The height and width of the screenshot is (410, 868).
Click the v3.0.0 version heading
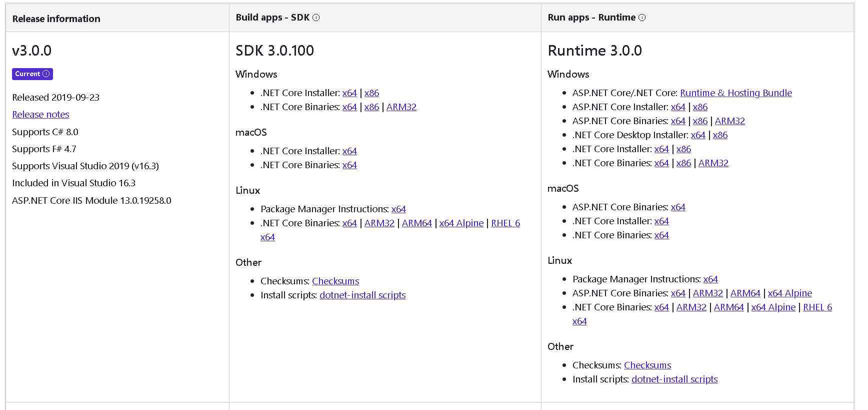[32, 50]
